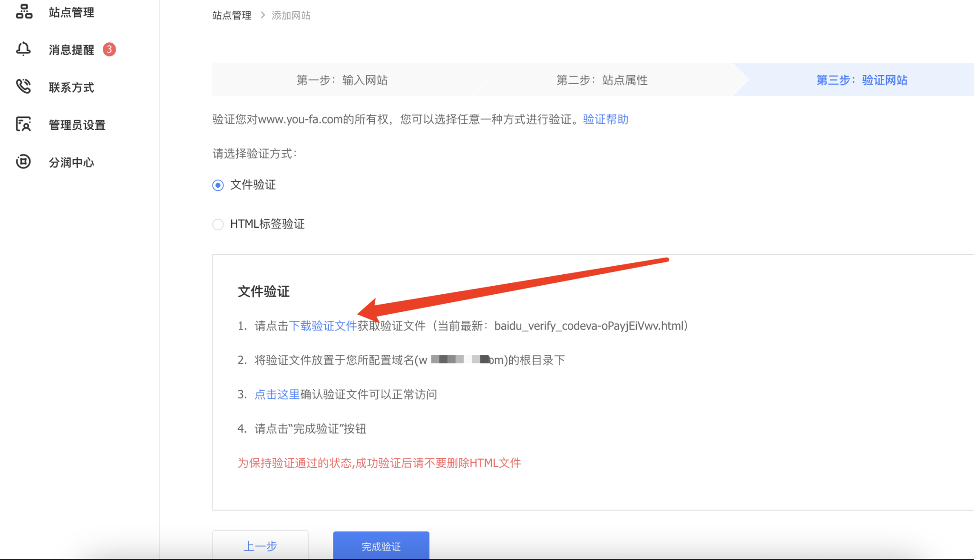This screenshot has height=560, width=974.
Task: Click the administrator settings icon
Action: coord(23,124)
